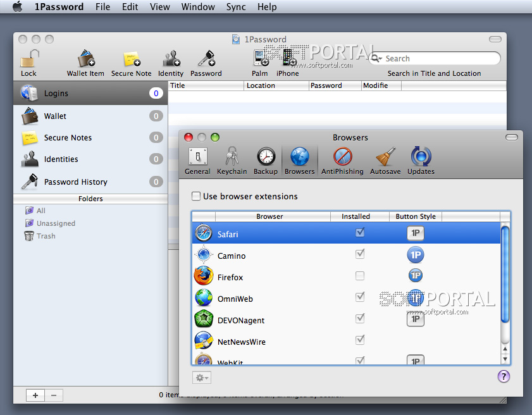Select the OmniWeb row in browser list
This screenshot has height=415, width=532.
click(346, 299)
